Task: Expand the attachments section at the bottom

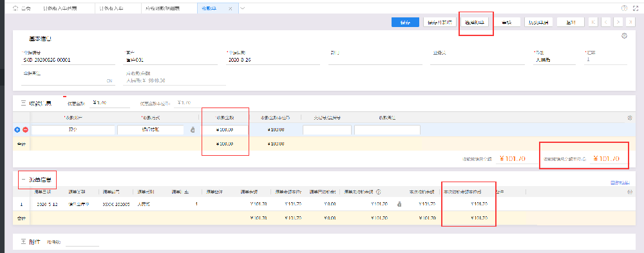Action: (x=23, y=242)
